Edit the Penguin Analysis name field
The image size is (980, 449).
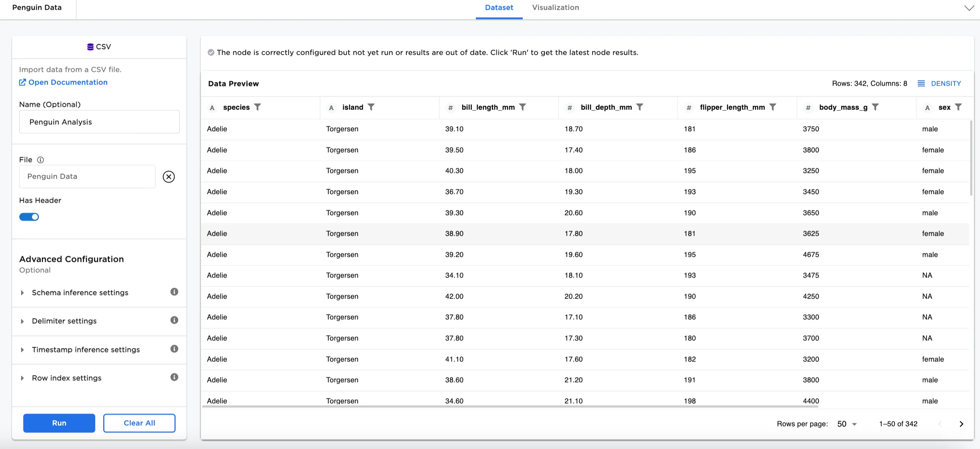point(99,122)
